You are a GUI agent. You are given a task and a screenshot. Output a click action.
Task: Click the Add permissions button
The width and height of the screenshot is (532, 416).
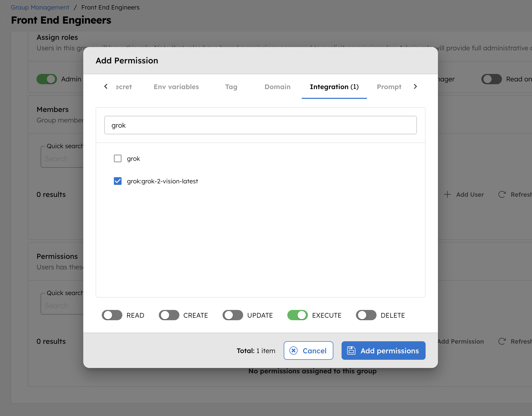point(383,351)
